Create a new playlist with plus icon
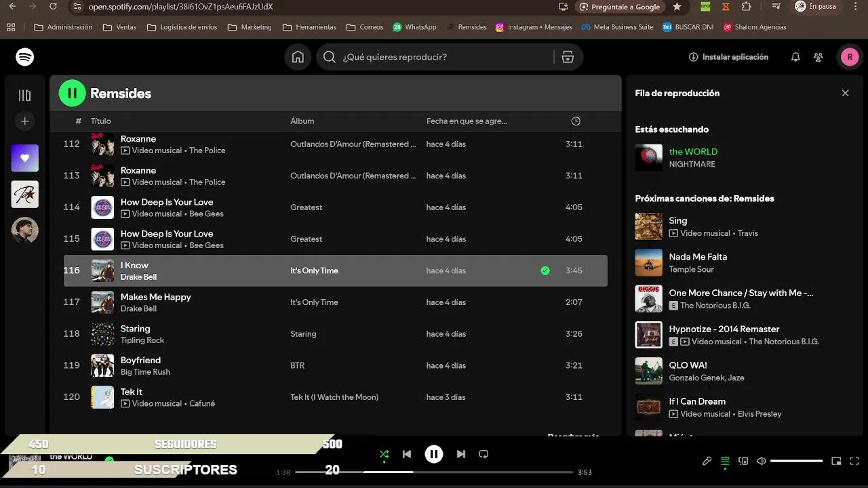 pos(25,121)
